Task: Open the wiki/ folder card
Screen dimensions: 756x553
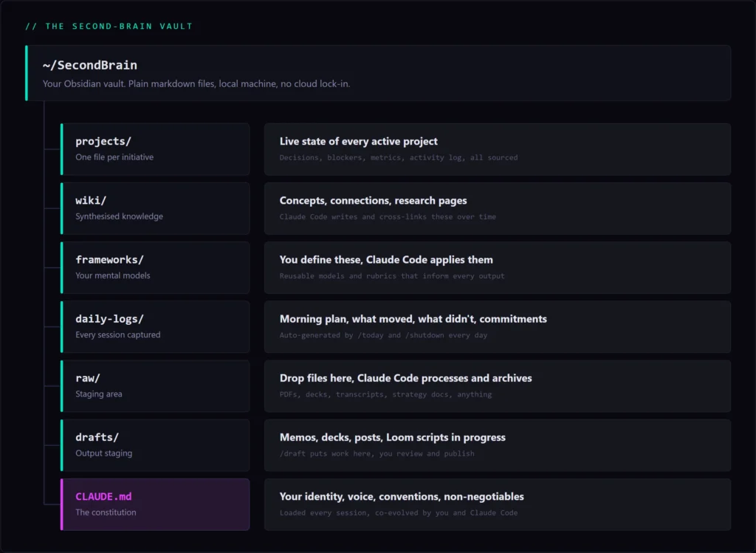Action: pos(155,208)
